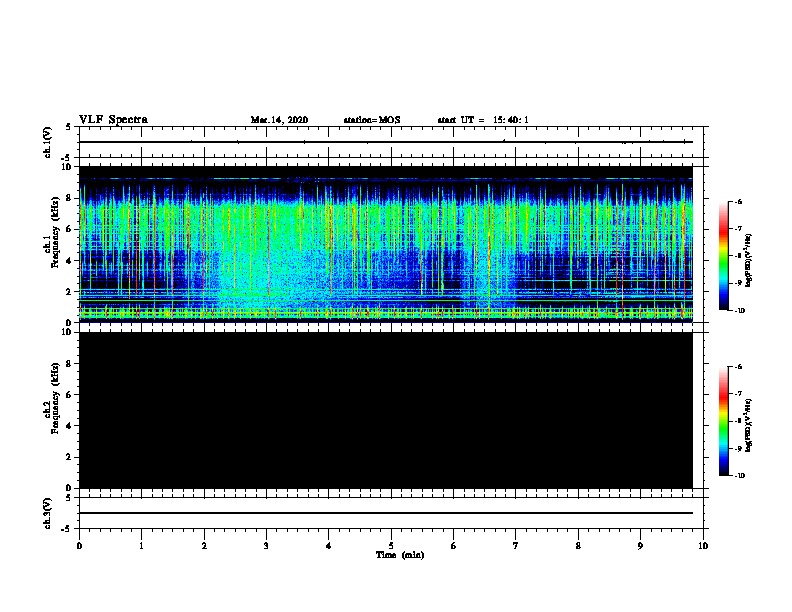792x612 pixels.
Task: Click the "6" tick on the time axis
Action: point(454,546)
